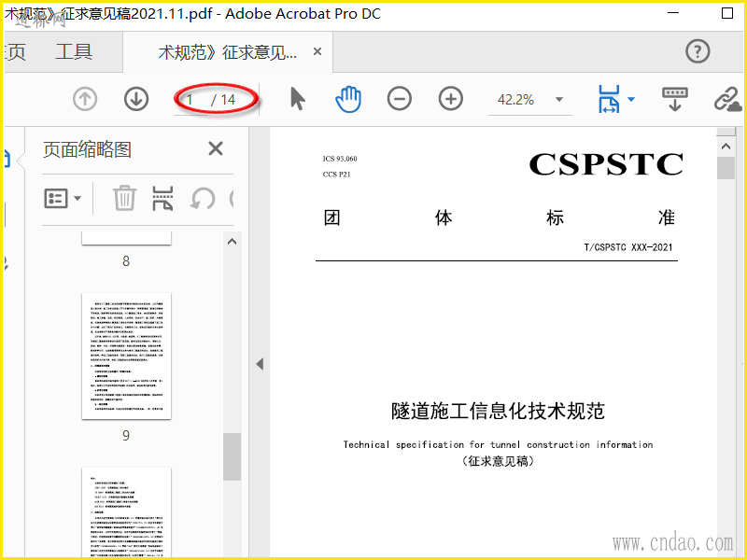Select page 10 thumbnail at bottom
The width and height of the screenshot is (747, 560).
point(126,512)
